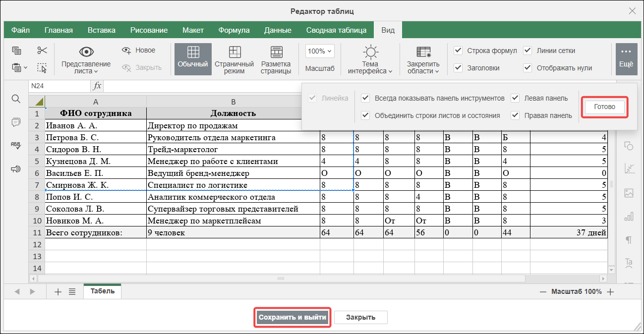Disable the Левая панель checkbox
Image resolution: width=644 pixels, height=334 pixels.
pos(515,98)
